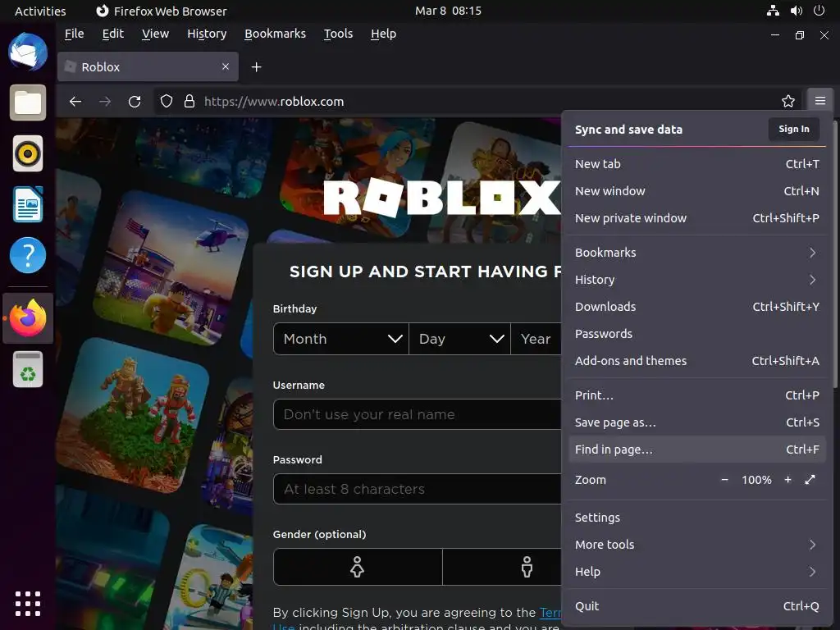The height and width of the screenshot is (630, 840).
Task: Select the Roblox browser tab
Action: tap(148, 67)
